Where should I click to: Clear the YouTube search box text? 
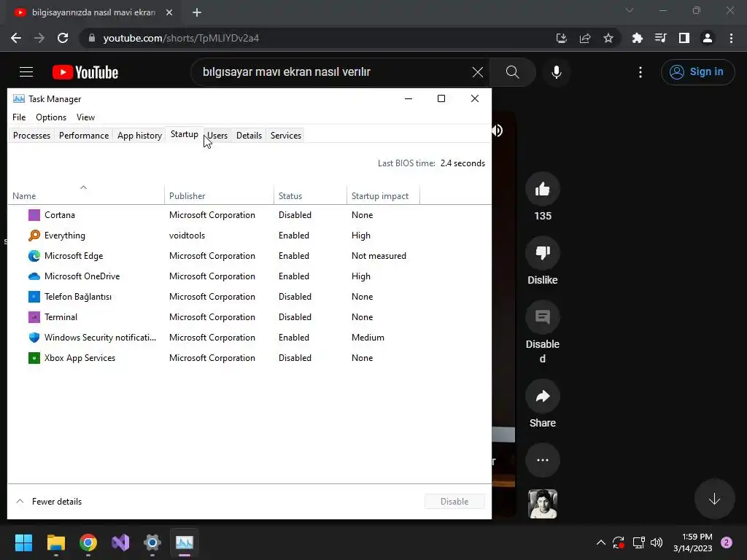coord(477,72)
